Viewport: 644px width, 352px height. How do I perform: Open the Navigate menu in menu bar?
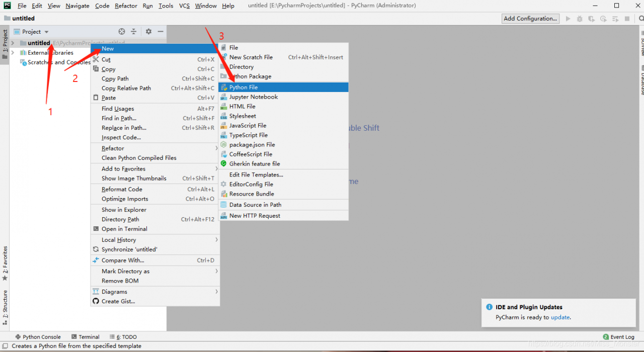click(77, 6)
